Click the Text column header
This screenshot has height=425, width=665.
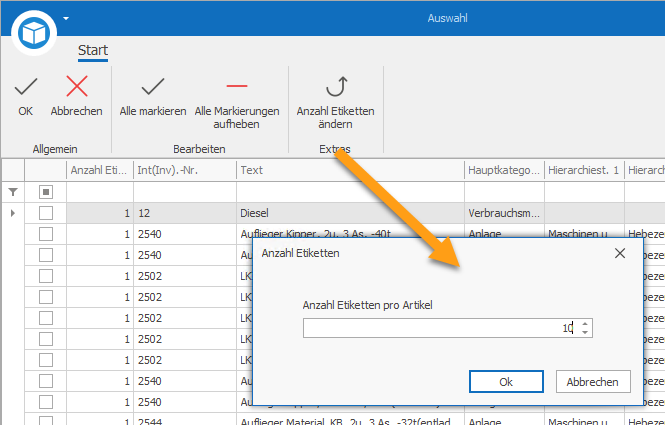(350, 170)
